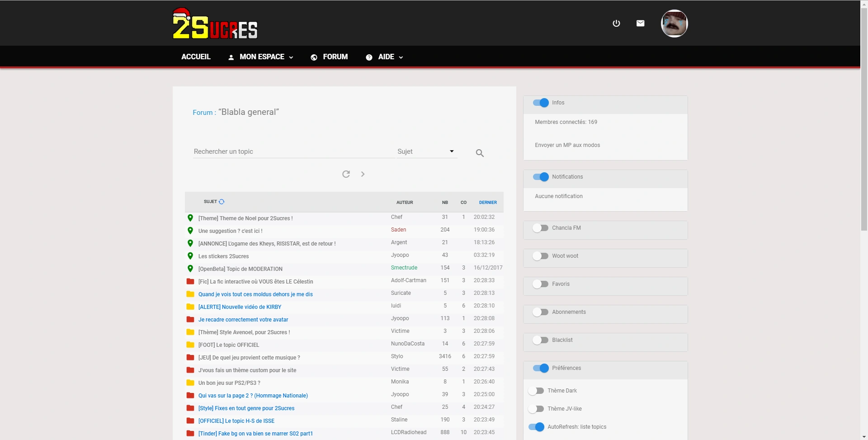Disable the Notifications panel toggle
The image size is (868, 440).
(541, 177)
